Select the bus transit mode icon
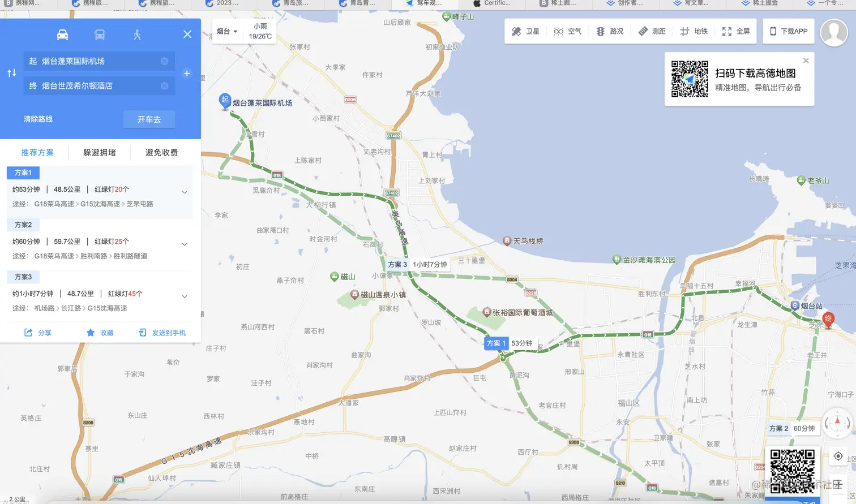856x504 pixels. tap(100, 35)
